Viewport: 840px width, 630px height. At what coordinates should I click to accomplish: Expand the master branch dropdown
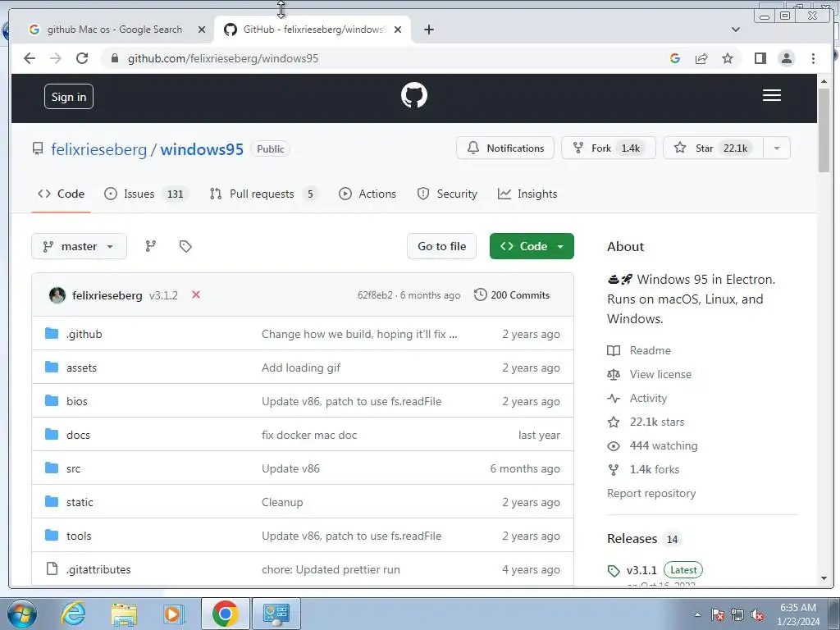point(80,246)
